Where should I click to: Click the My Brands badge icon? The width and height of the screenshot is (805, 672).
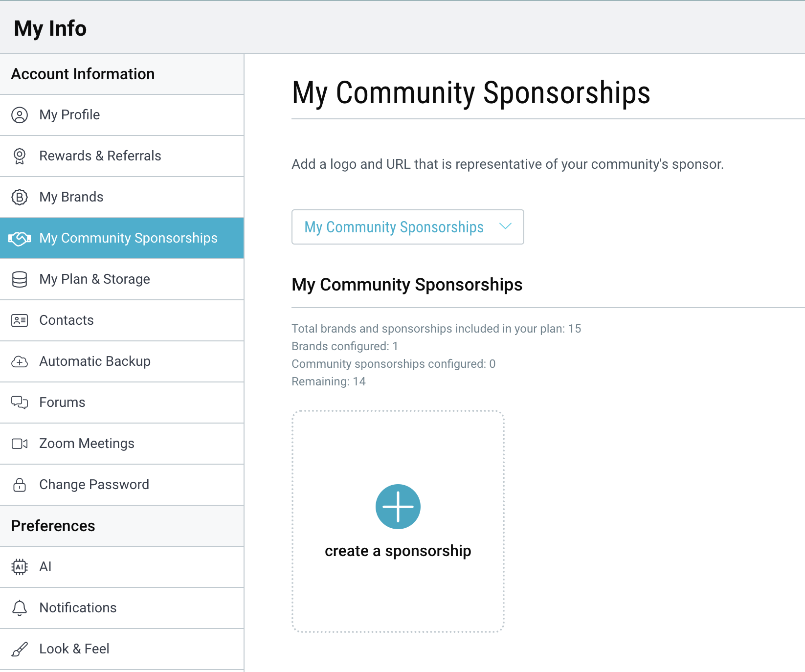click(20, 197)
